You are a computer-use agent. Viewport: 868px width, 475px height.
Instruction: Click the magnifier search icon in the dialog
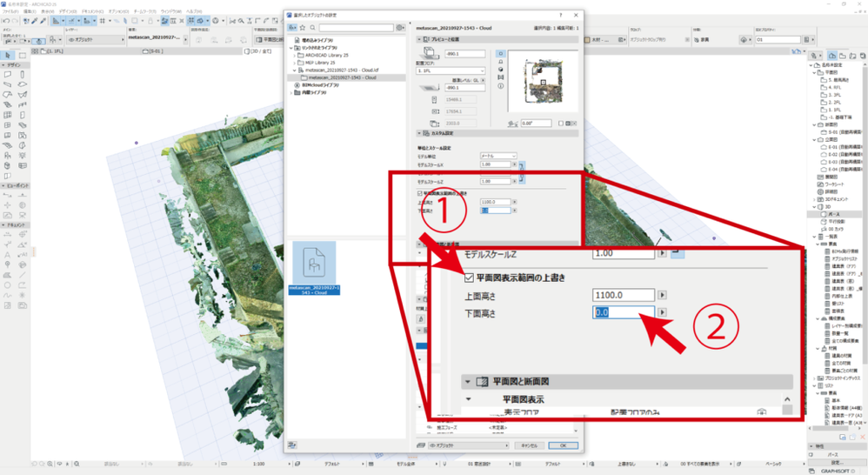pyautogui.click(x=312, y=28)
